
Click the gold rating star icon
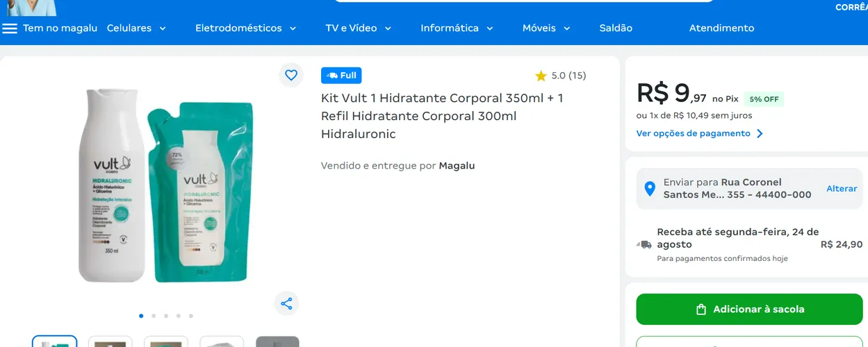pos(541,76)
